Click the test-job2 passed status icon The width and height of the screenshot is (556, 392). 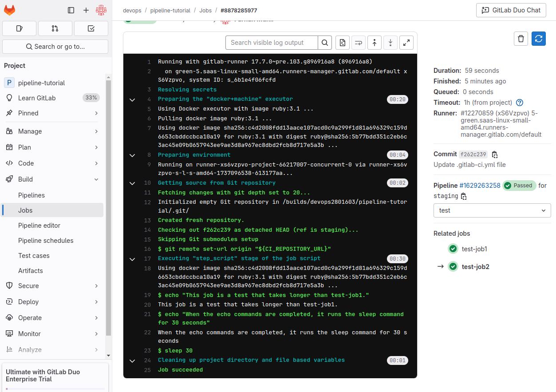point(453,266)
